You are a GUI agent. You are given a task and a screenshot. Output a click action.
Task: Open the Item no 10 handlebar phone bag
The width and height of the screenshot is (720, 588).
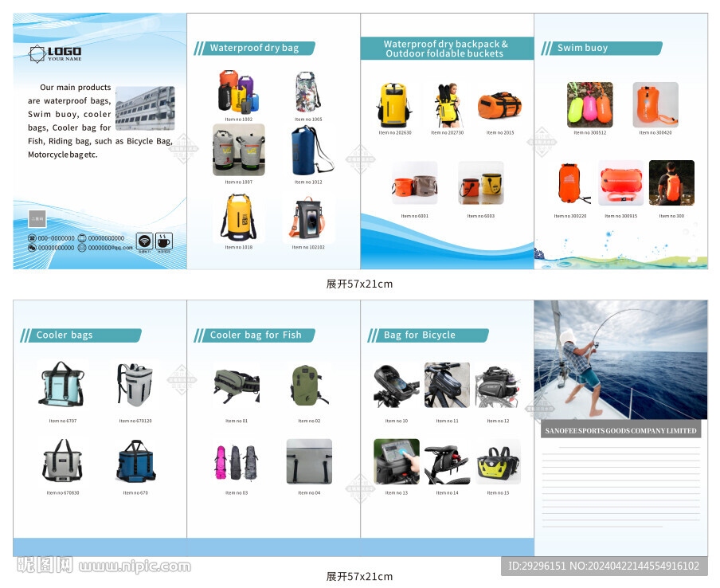pos(397,386)
